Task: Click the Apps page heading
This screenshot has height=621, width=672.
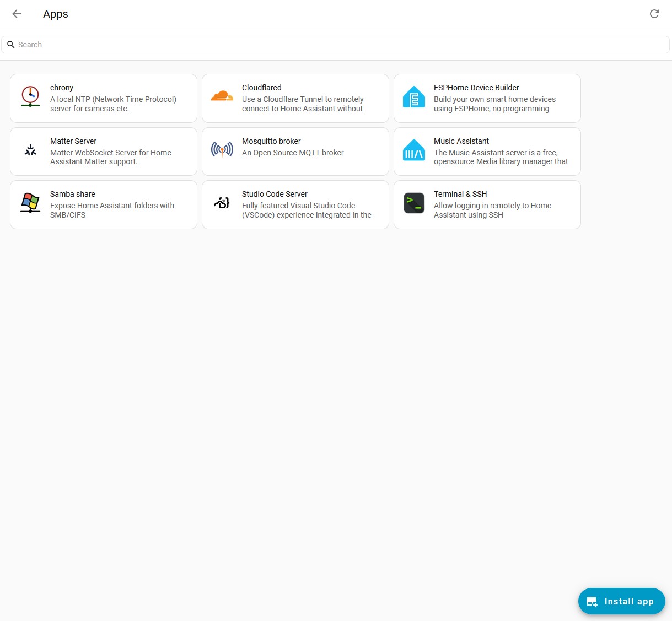Action: pos(56,14)
